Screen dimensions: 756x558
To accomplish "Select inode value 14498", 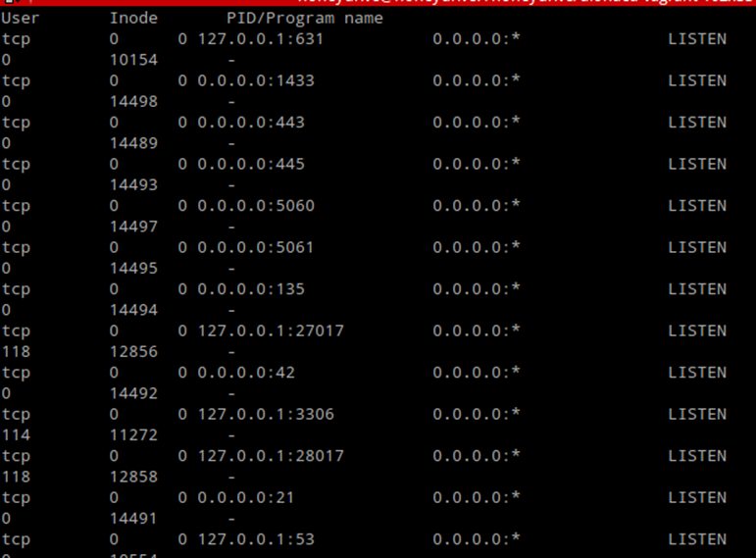I will pos(133,101).
